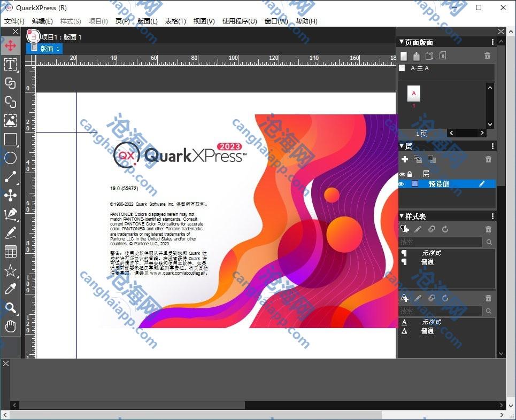Screen dimensions: 516x420
Task: Choose the Table tool
Action: [x=10, y=252]
